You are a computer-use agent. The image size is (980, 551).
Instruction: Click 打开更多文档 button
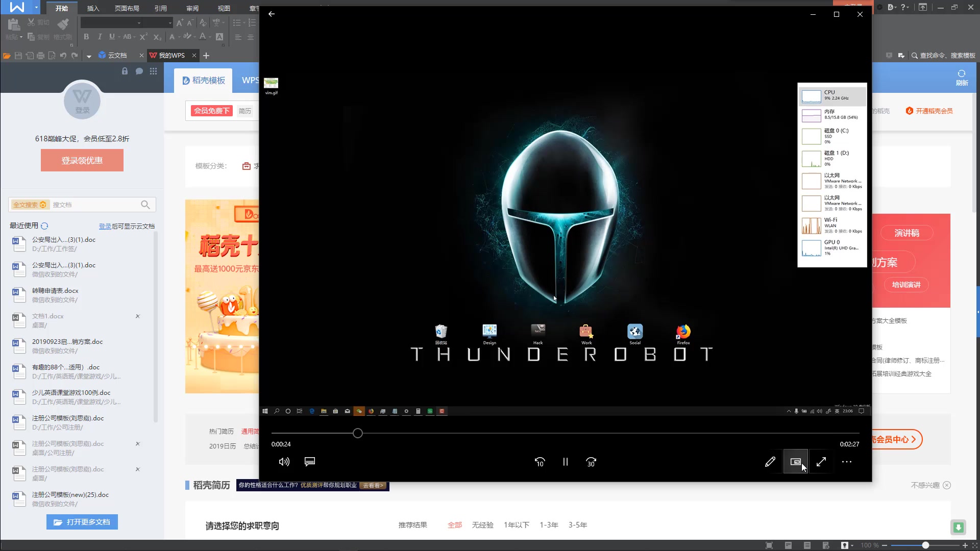(x=82, y=522)
